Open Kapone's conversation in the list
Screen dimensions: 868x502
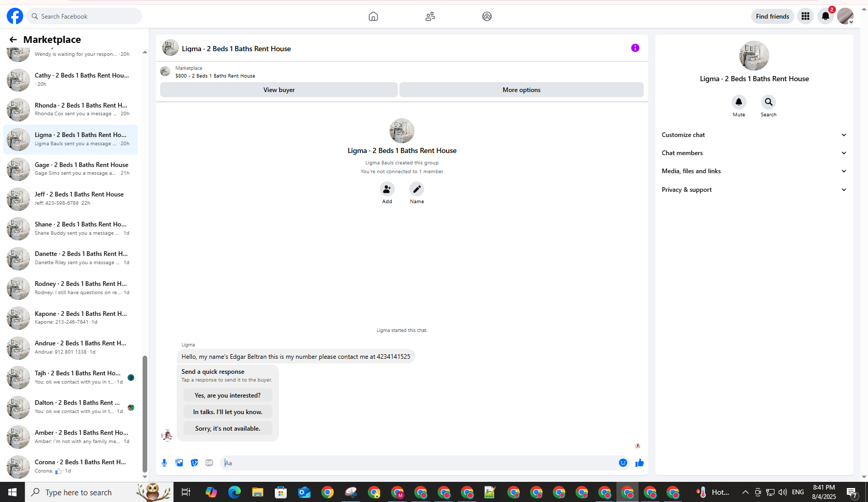click(x=71, y=317)
